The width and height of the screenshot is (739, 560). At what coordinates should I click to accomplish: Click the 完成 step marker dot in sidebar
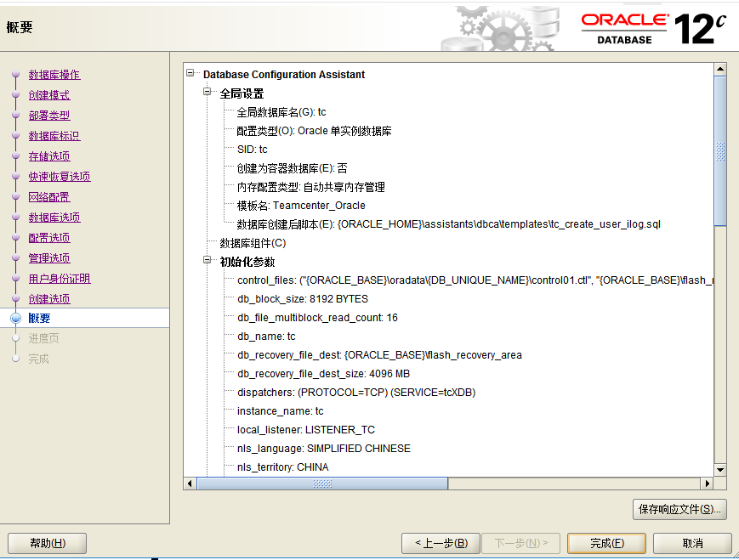(17, 359)
